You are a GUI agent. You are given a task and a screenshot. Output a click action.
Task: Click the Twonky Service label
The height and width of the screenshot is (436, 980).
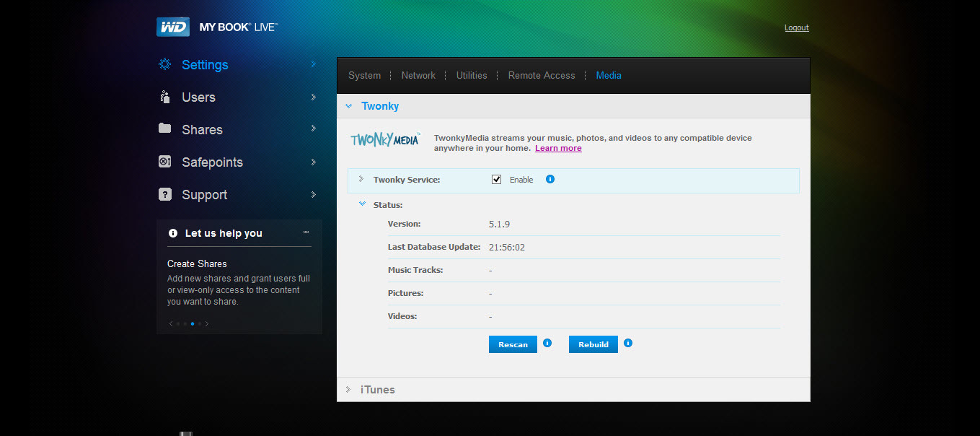coord(407,179)
